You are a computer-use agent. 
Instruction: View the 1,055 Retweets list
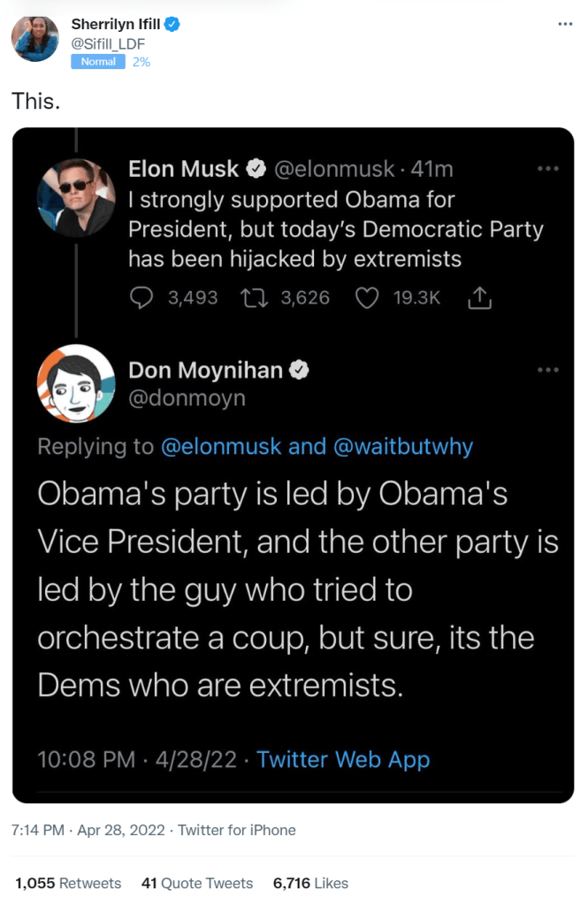pos(68,883)
